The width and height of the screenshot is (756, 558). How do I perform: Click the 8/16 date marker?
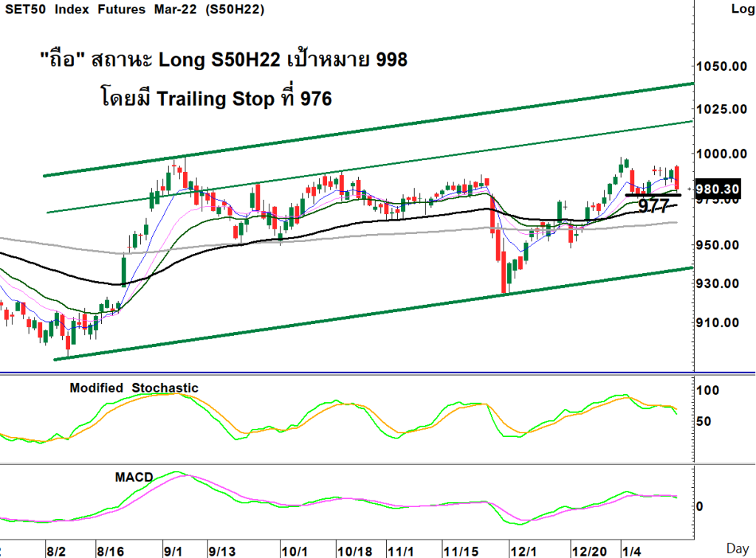point(111,551)
